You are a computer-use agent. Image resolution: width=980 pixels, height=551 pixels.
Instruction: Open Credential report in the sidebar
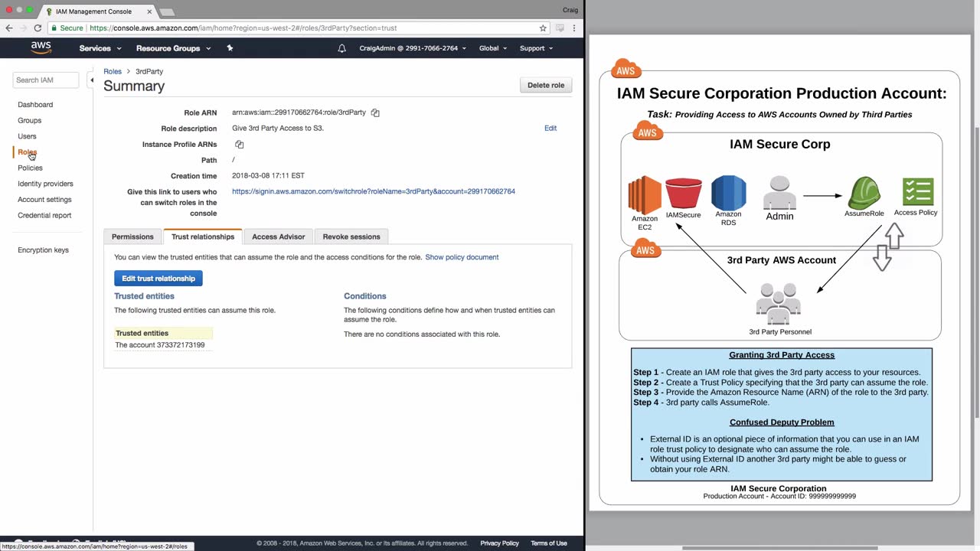pos(44,215)
